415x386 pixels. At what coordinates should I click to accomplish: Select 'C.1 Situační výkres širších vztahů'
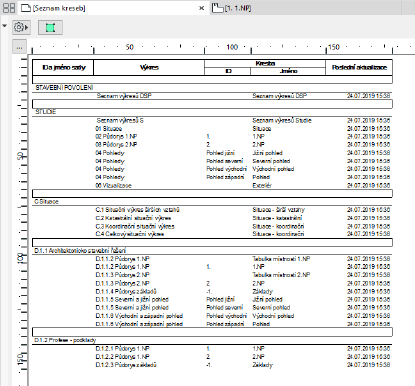point(137,210)
